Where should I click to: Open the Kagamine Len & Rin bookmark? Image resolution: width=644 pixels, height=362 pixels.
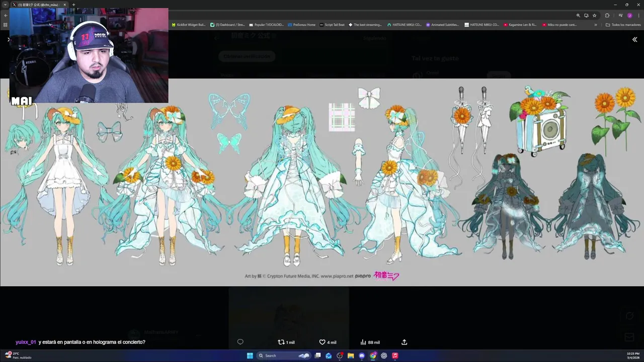tap(520, 25)
